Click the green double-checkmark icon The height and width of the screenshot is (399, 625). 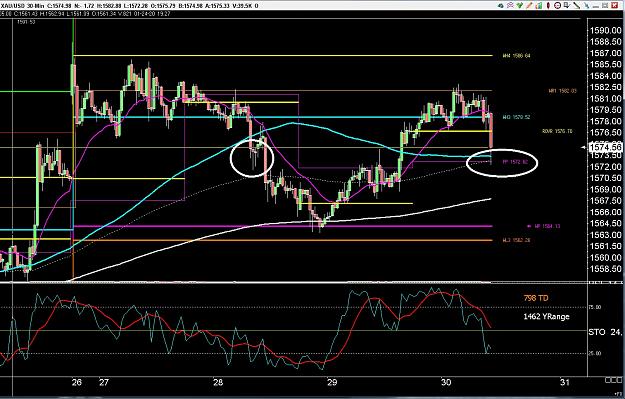[x=520, y=6]
